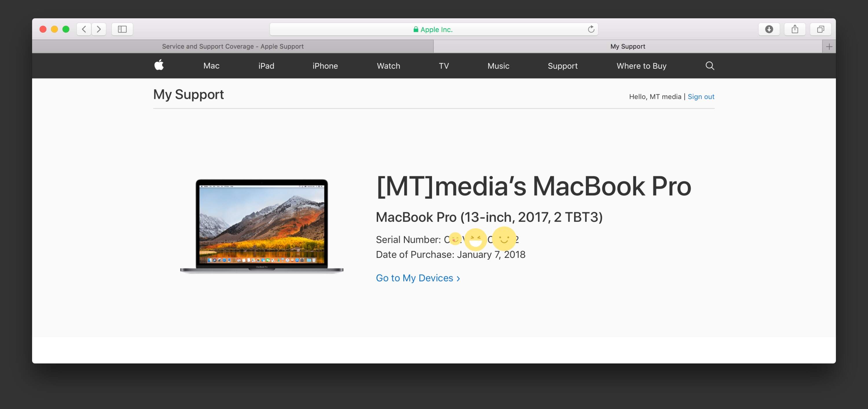Click the Apple Inc. address bar
Image resolution: width=868 pixels, height=409 pixels.
tap(433, 29)
